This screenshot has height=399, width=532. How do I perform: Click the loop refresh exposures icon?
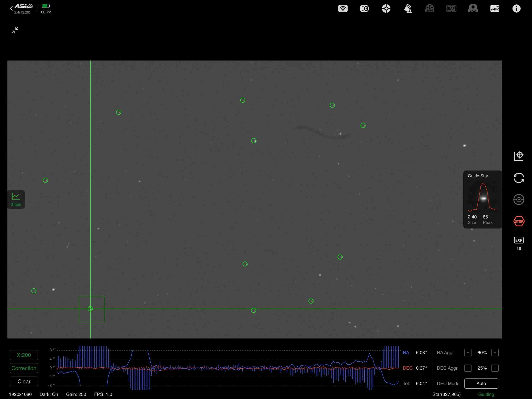[519, 178]
